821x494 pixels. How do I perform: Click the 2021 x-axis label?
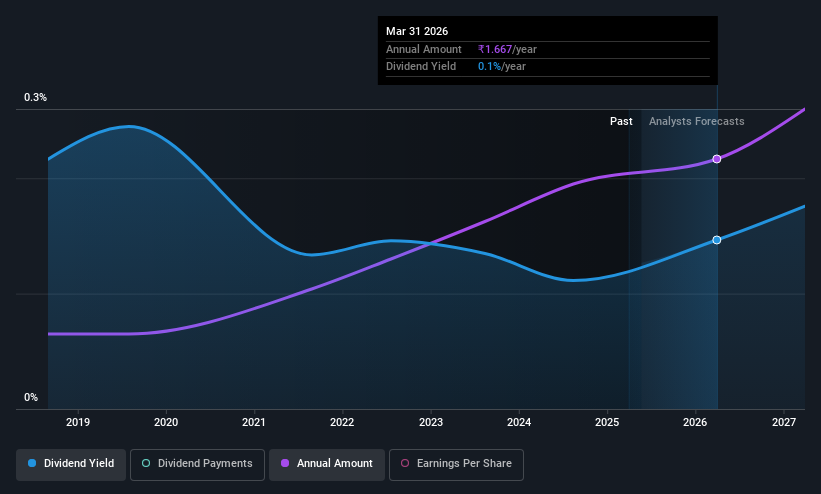click(x=254, y=422)
